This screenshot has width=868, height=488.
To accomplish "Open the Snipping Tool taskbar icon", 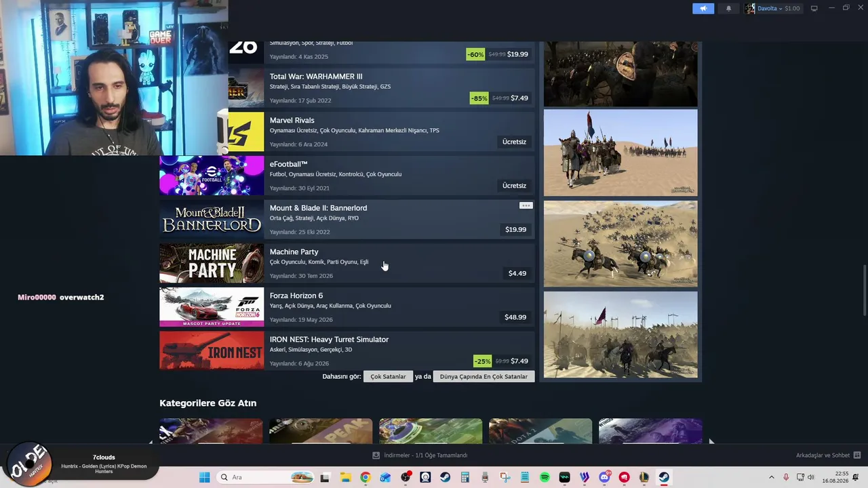I will tap(505, 477).
